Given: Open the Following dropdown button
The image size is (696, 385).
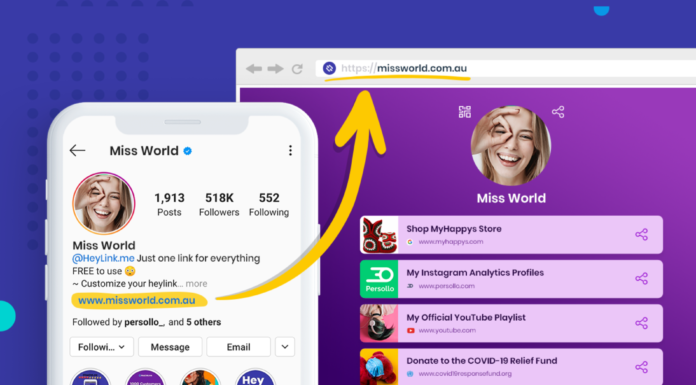Looking at the screenshot, I should click(102, 347).
